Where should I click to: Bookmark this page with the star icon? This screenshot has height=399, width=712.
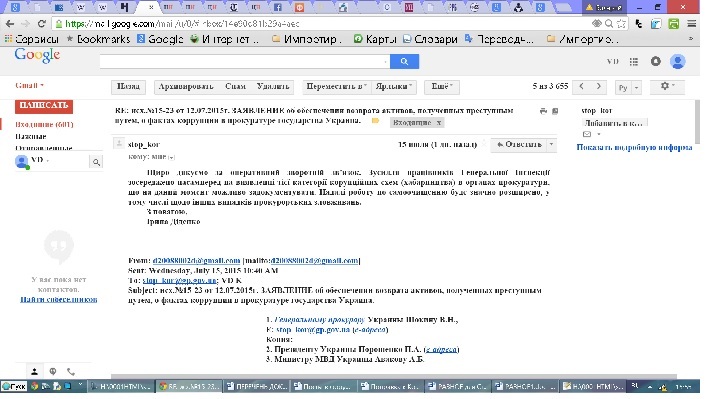point(622,24)
